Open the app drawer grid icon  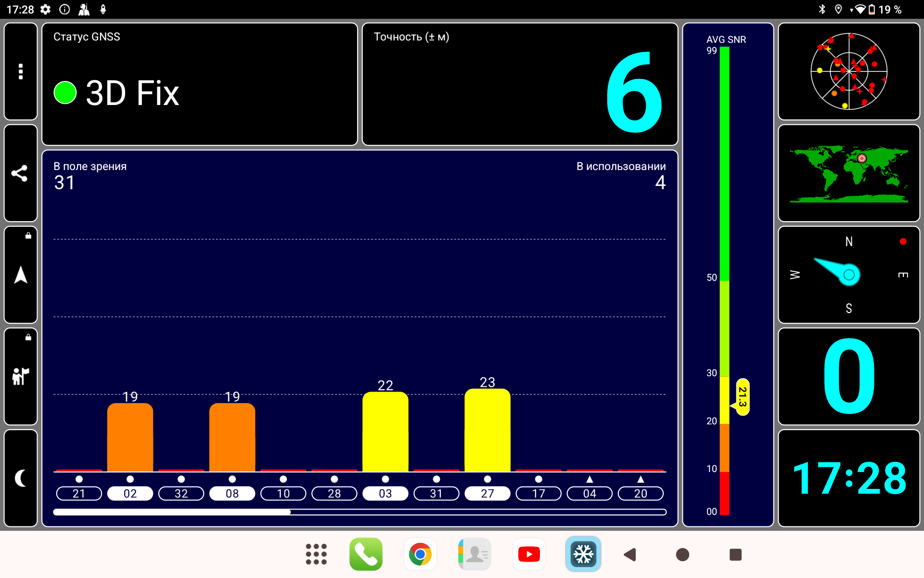[x=316, y=554]
